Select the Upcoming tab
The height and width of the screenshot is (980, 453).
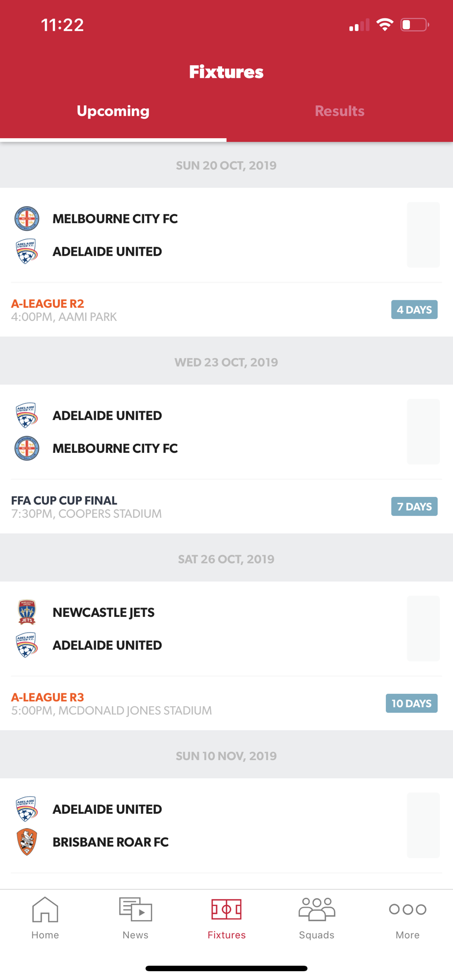click(x=113, y=111)
